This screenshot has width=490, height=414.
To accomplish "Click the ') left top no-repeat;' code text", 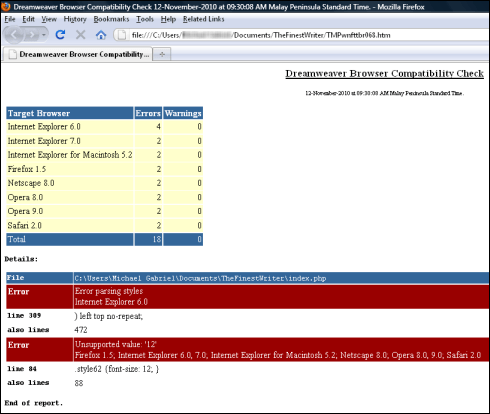I will point(109,316).
